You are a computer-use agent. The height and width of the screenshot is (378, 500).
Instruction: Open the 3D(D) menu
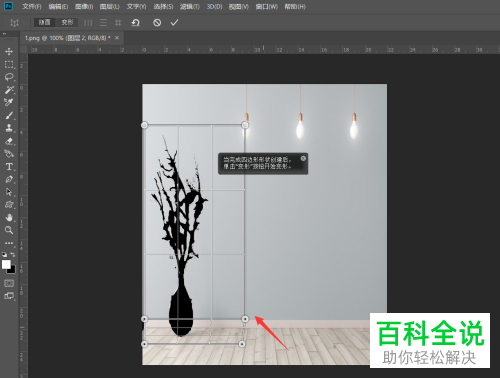click(x=214, y=6)
